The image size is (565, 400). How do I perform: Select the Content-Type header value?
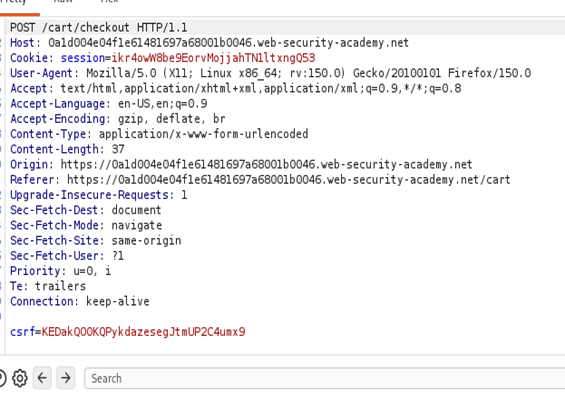click(x=204, y=134)
